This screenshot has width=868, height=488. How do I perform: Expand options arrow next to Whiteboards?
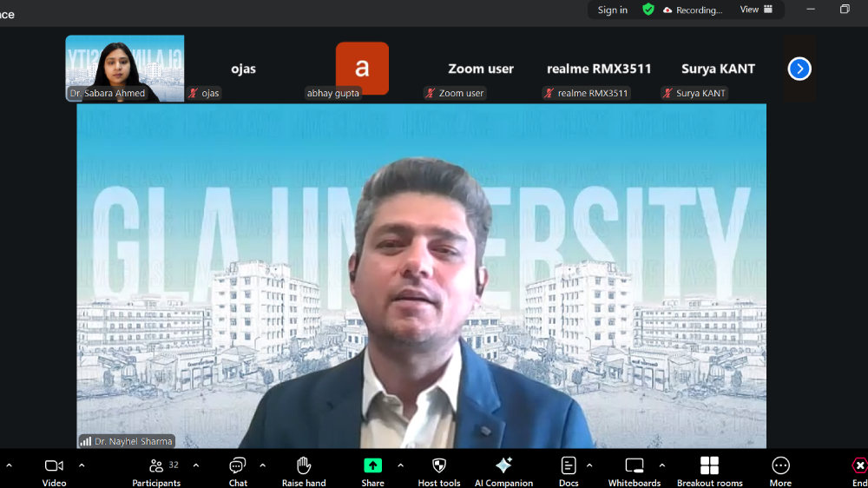point(662,465)
